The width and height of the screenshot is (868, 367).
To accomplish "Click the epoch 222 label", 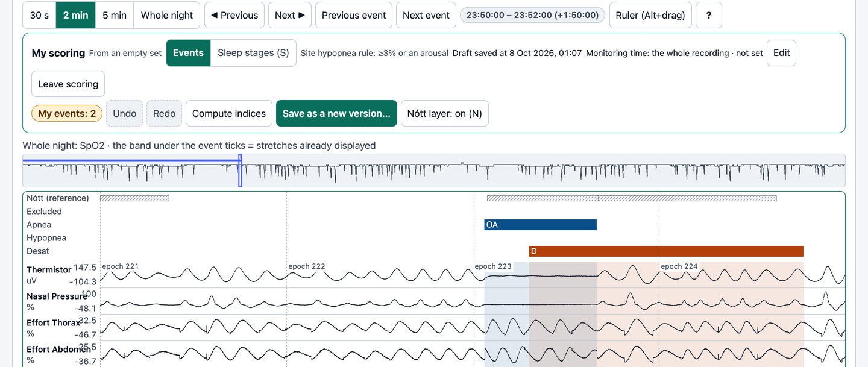I will coord(307,266).
